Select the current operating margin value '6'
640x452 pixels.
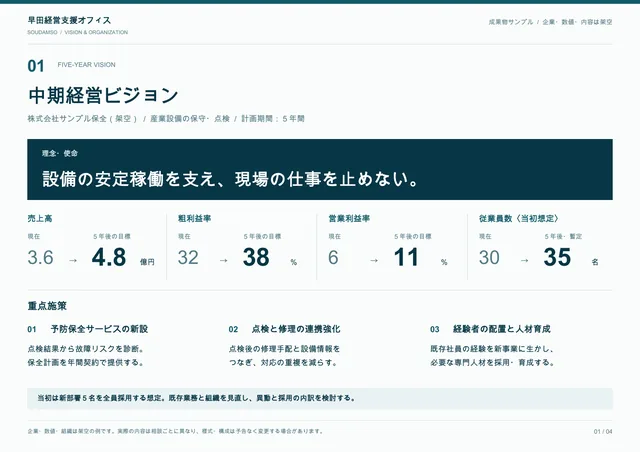pyautogui.click(x=333, y=257)
